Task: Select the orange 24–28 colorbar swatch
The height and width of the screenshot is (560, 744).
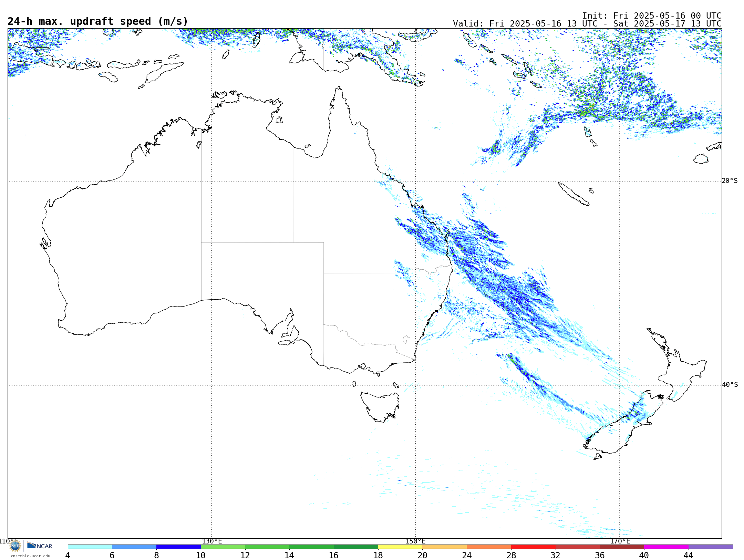Action: [489, 547]
